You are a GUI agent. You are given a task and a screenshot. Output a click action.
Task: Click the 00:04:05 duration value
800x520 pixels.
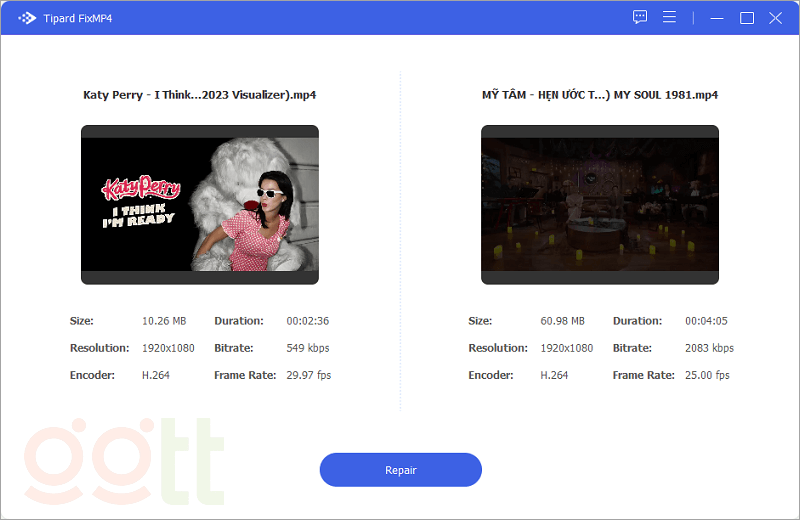click(x=707, y=321)
